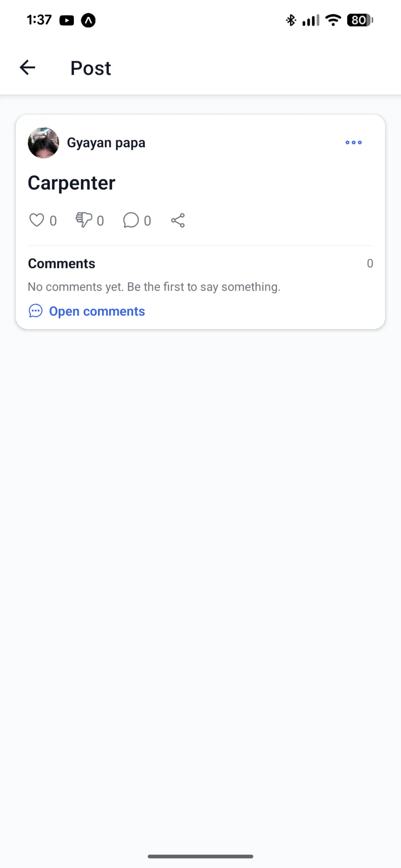Tap the Wi-Fi status icon
Viewport: 401px width, 868px height.
(333, 20)
